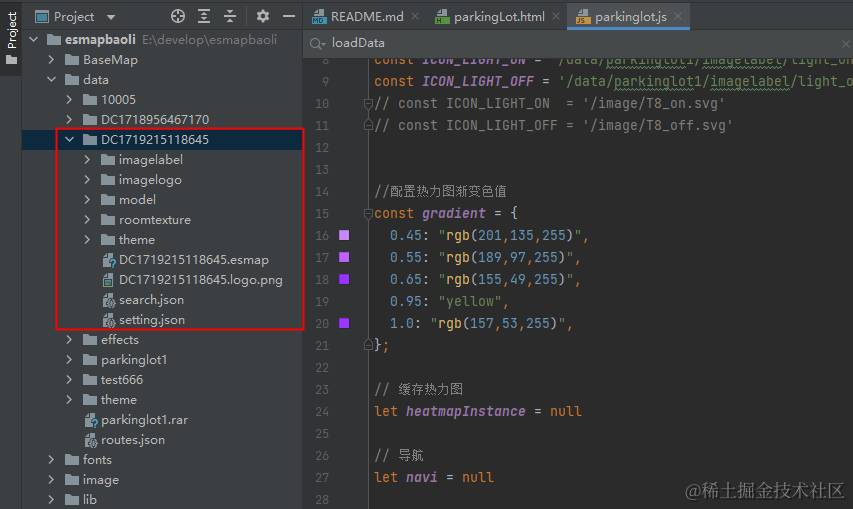Close the README.md tab
This screenshot has height=509, width=853.
tap(415, 17)
